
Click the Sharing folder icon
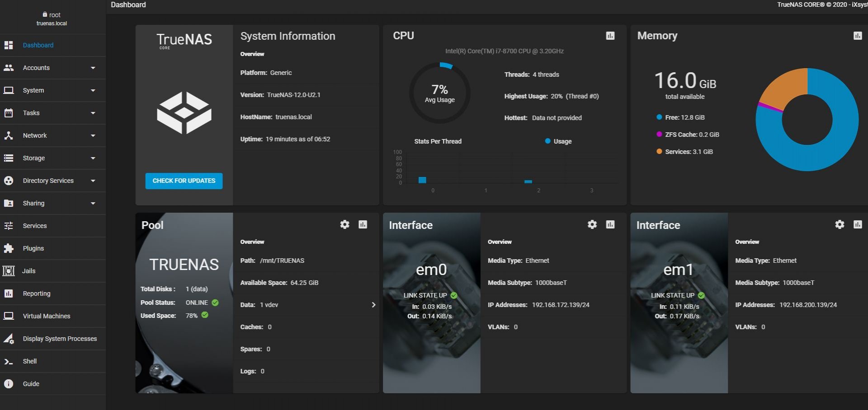9,203
